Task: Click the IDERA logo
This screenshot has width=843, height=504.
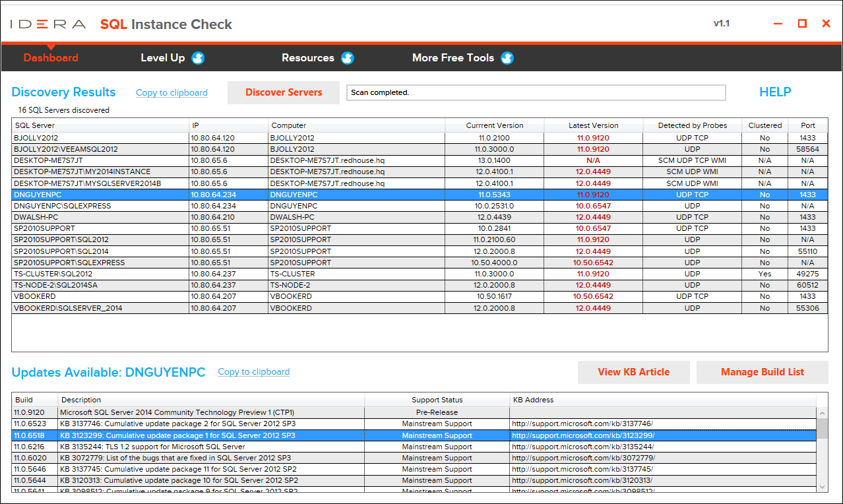Action: click(x=46, y=22)
